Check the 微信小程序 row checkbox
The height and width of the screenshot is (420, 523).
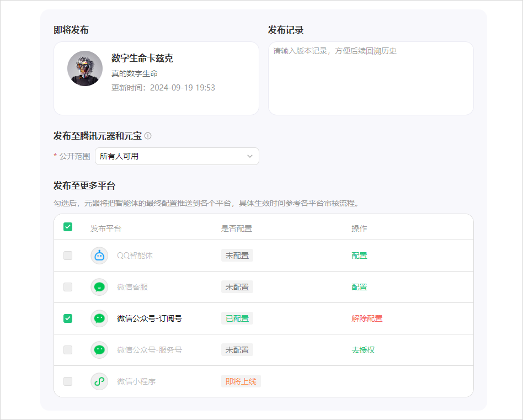point(68,381)
